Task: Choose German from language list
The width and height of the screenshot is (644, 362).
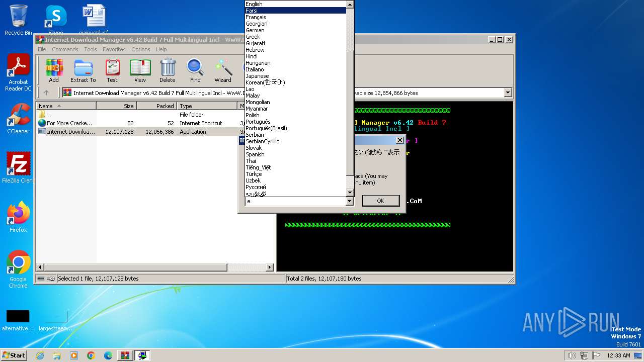Action: click(x=295, y=30)
